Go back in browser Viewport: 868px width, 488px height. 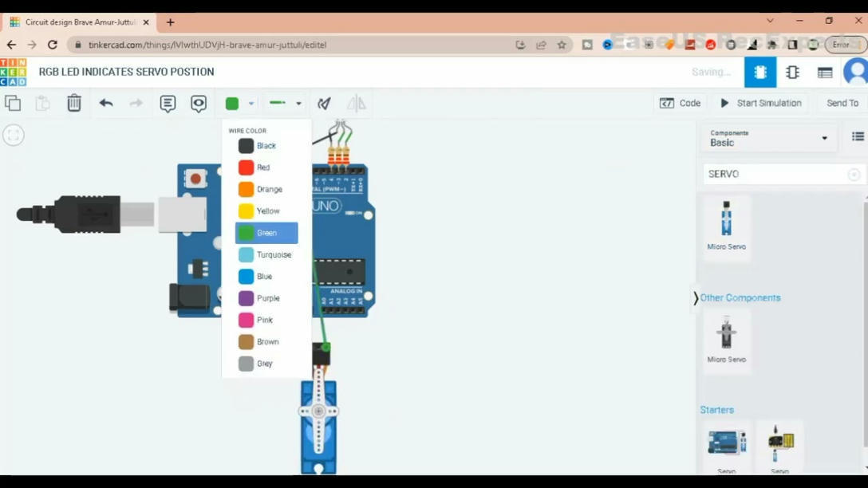[x=11, y=45]
